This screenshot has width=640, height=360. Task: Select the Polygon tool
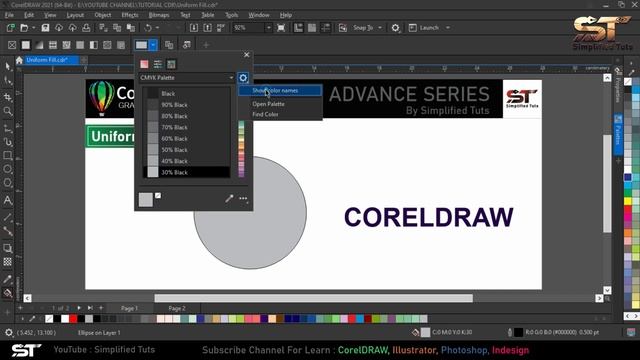pos(8,183)
